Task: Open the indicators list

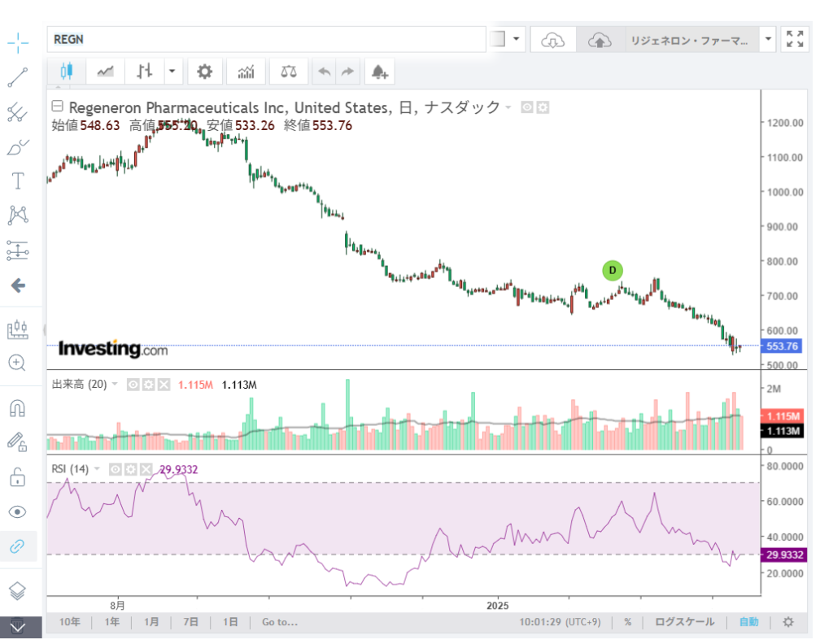Action: (x=246, y=71)
